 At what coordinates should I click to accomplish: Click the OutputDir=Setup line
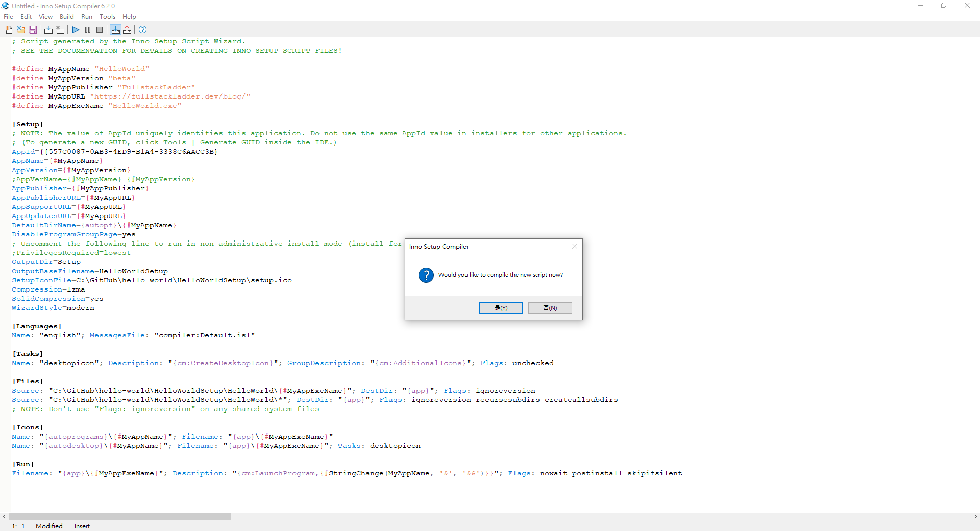46,262
